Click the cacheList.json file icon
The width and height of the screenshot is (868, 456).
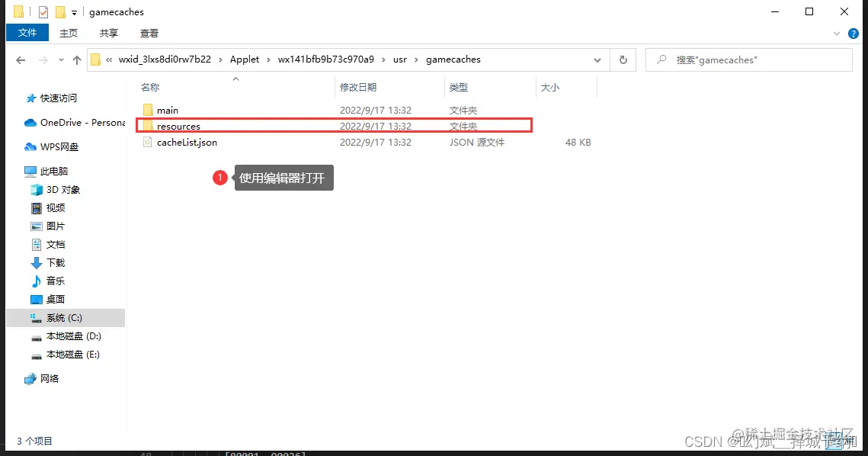point(147,142)
